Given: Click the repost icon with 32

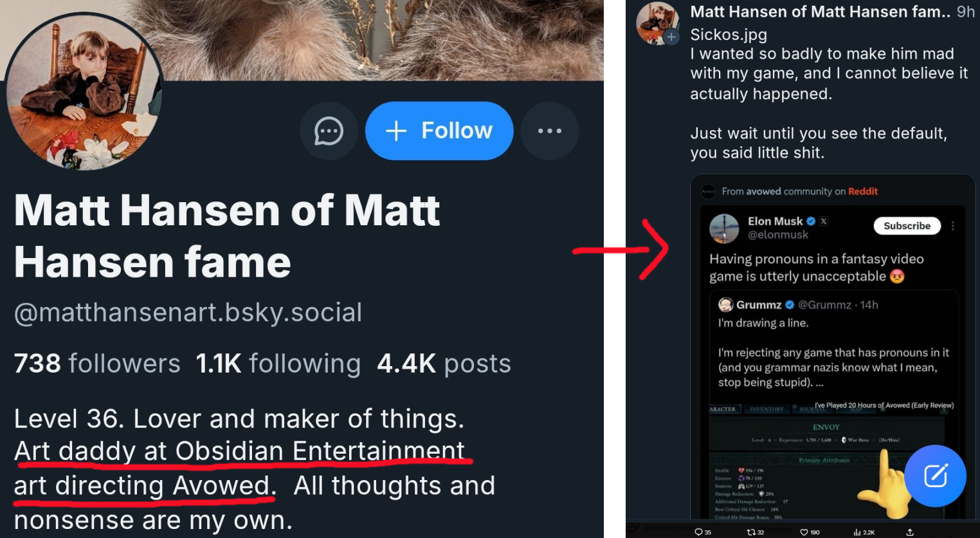Looking at the screenshot, I should pyautogui.click(x=751, y=532).
